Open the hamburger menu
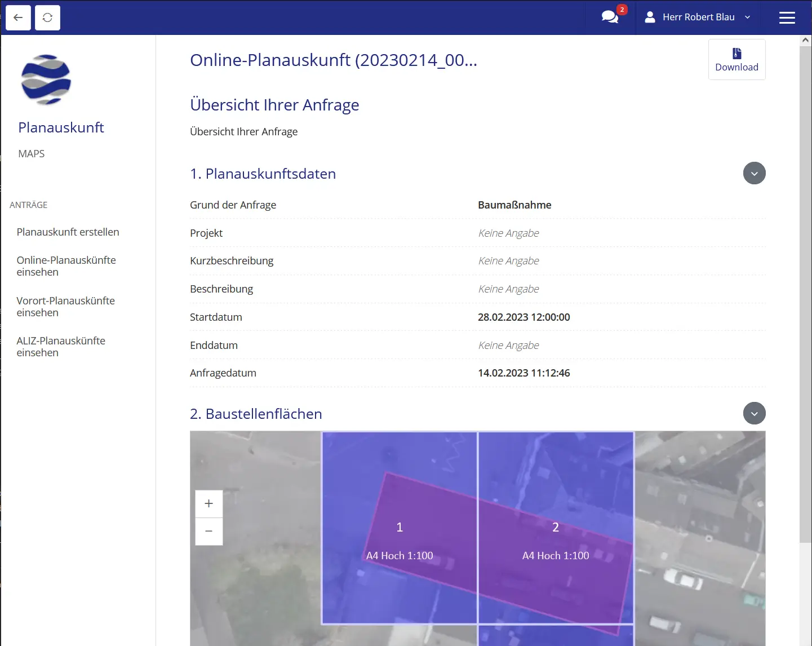This screenshot has height=646, width=812. 787,17
